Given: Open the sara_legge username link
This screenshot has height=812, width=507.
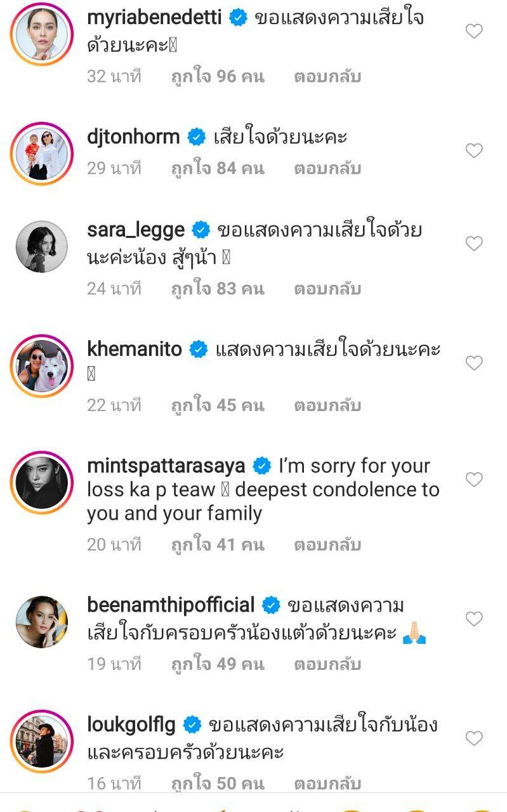Looking at the screenshot, I should [136, 229].
